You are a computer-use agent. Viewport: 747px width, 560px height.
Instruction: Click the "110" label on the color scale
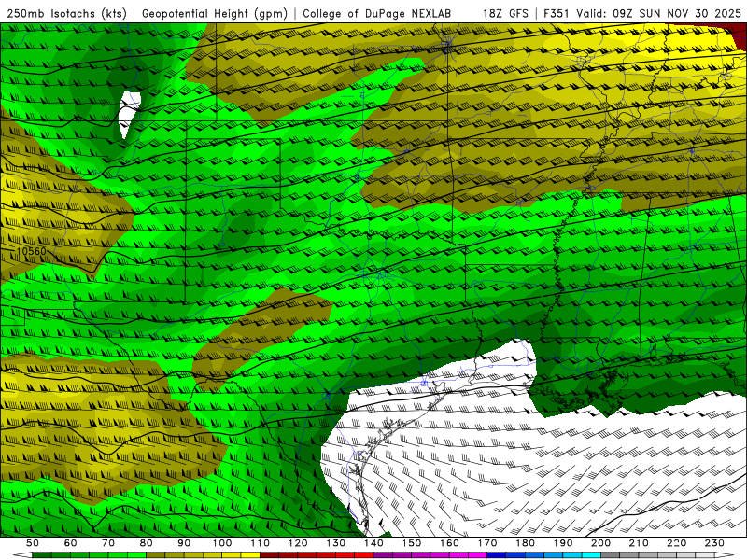tap(261, 543)
